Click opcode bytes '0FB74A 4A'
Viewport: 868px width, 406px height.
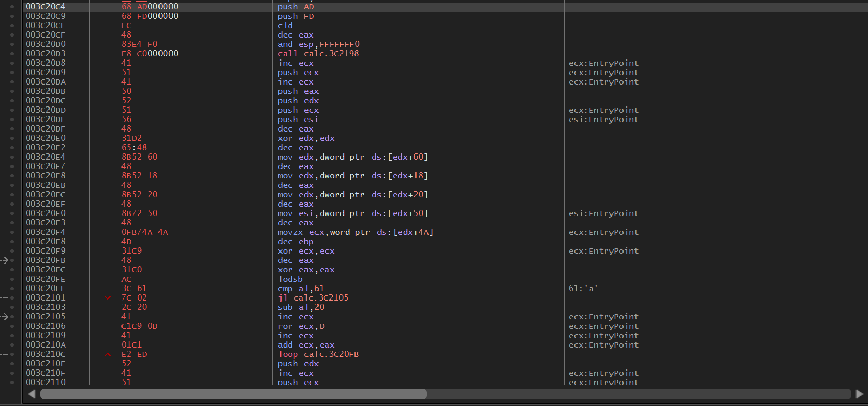click(x=144, y=232)
